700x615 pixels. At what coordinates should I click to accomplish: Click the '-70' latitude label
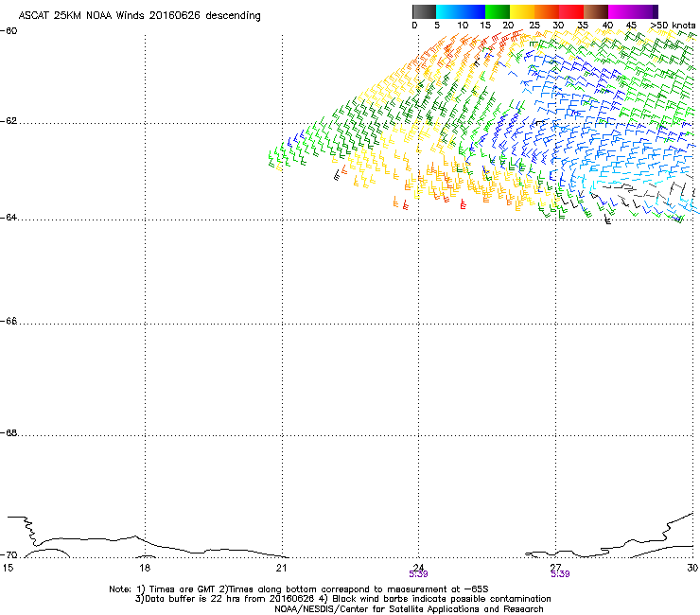(9, 555)
